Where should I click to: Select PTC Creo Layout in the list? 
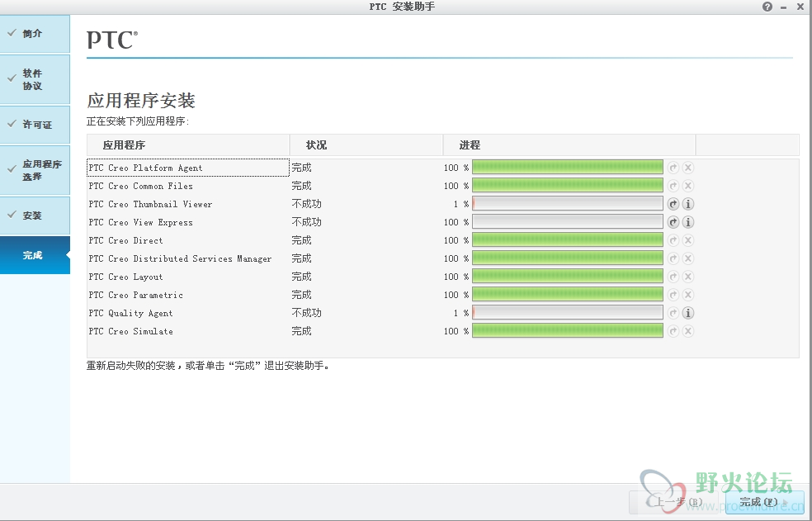(x=125, y=277)
